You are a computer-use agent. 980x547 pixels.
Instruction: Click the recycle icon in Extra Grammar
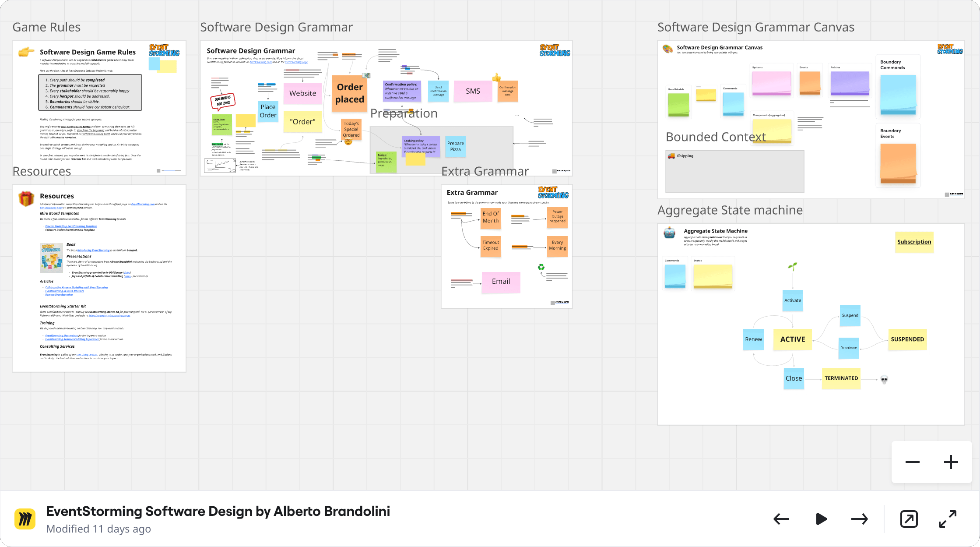pos(541,267)
